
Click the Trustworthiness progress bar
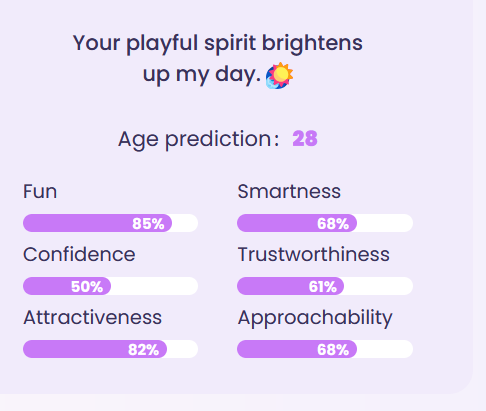pos(325,286)
